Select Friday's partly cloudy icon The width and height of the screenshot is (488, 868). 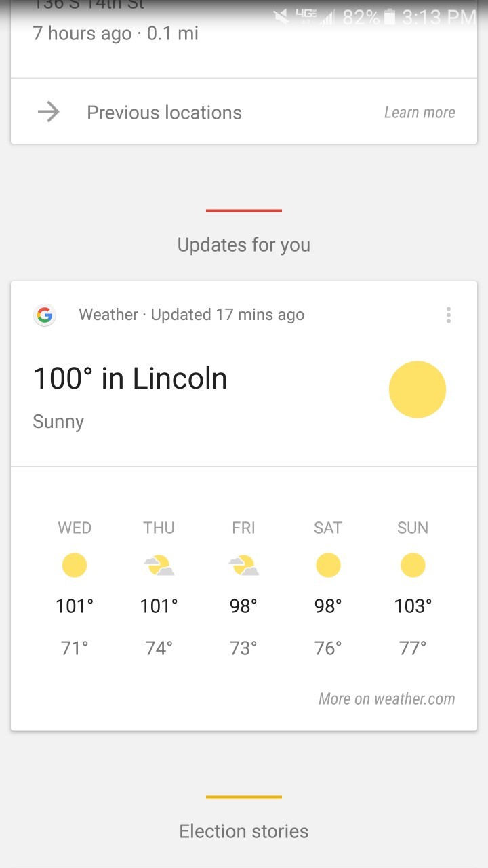click(243, 565)
